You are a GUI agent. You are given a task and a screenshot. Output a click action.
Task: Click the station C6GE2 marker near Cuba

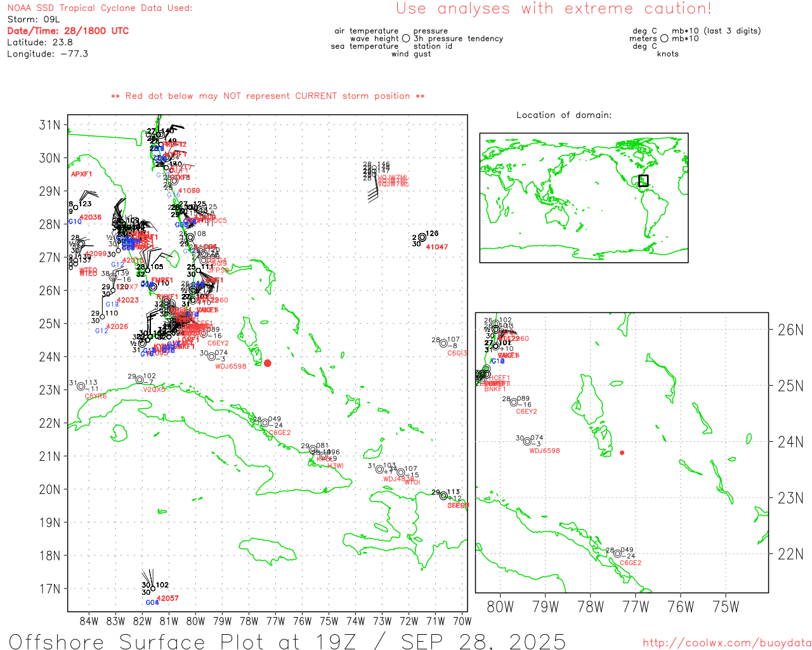click(x=265, y=423)
